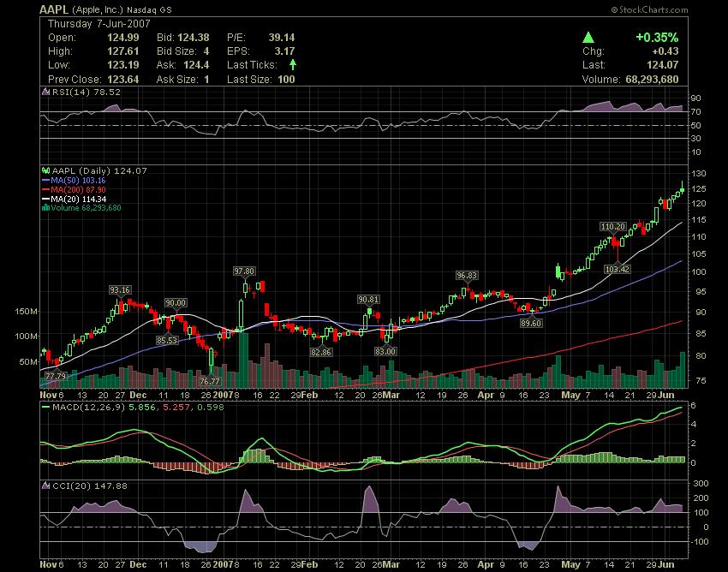Click the green MACD legend line marker
This screenshot has width=728, height=572.
[45, 408]
